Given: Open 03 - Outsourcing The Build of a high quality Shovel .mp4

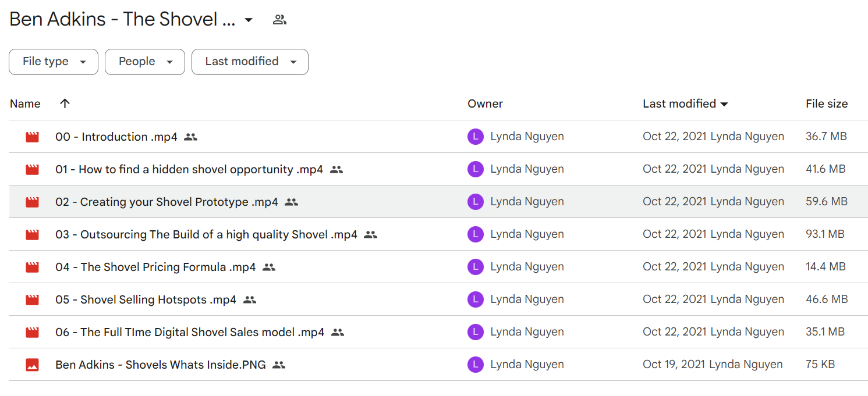Looking at the screenshot, I should tap(206, 234).
